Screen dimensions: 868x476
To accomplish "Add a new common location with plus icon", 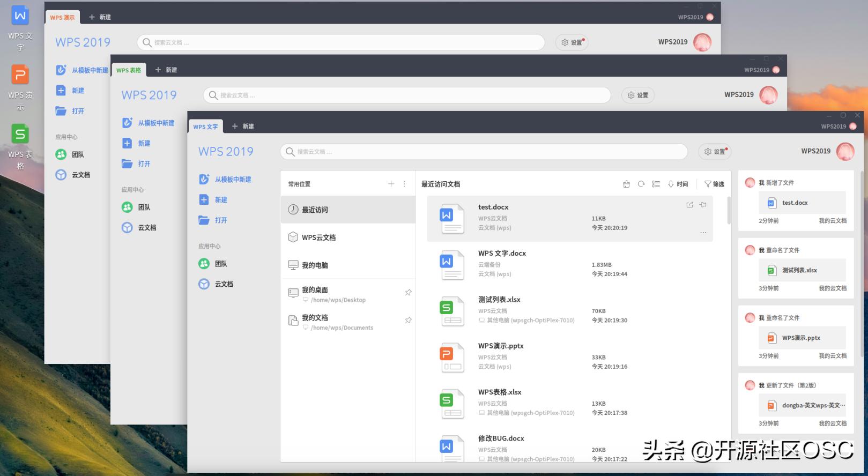I will pos(391,184).
